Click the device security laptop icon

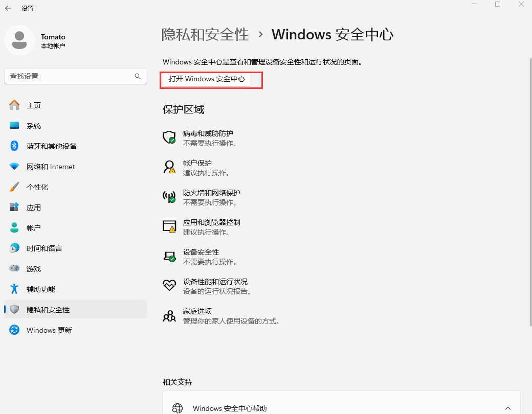point(169,256)
